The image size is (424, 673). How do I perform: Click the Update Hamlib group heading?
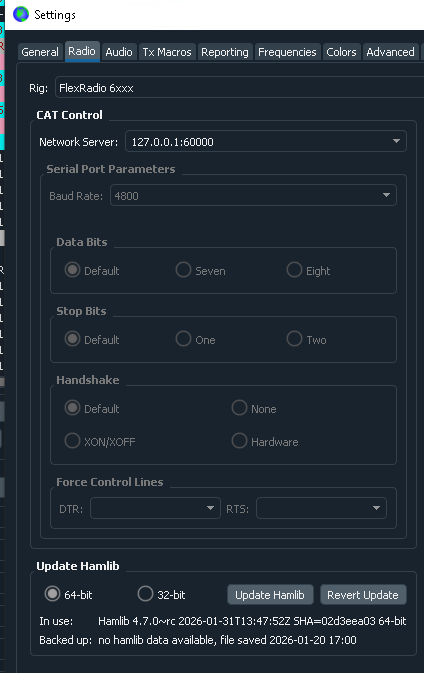click(x=78, y=566)
